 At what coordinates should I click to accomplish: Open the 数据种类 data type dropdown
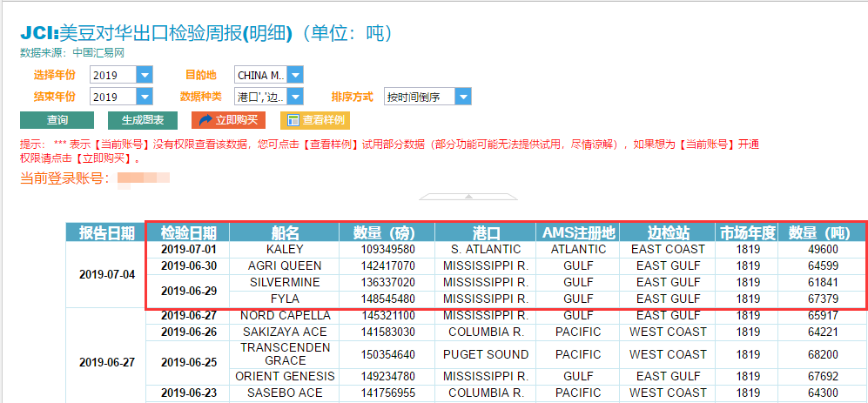pos(296,97)
